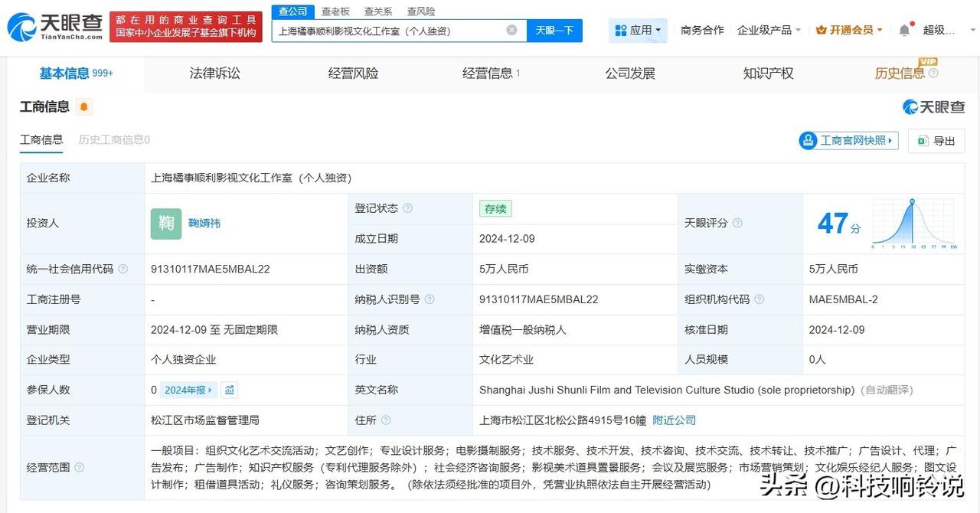Click inside the company search input field

click(x=383, y=30)
